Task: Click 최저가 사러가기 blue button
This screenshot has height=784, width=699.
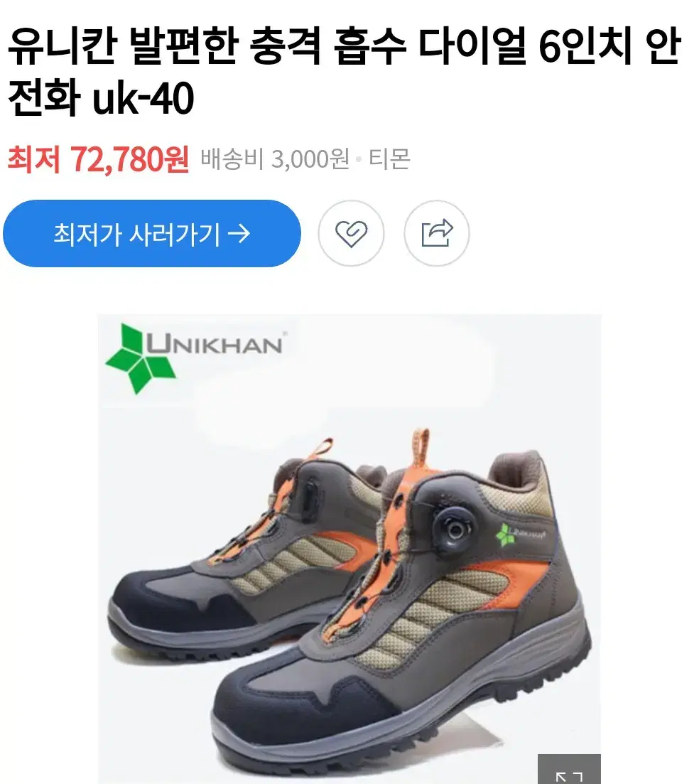Action: [152, 234]
